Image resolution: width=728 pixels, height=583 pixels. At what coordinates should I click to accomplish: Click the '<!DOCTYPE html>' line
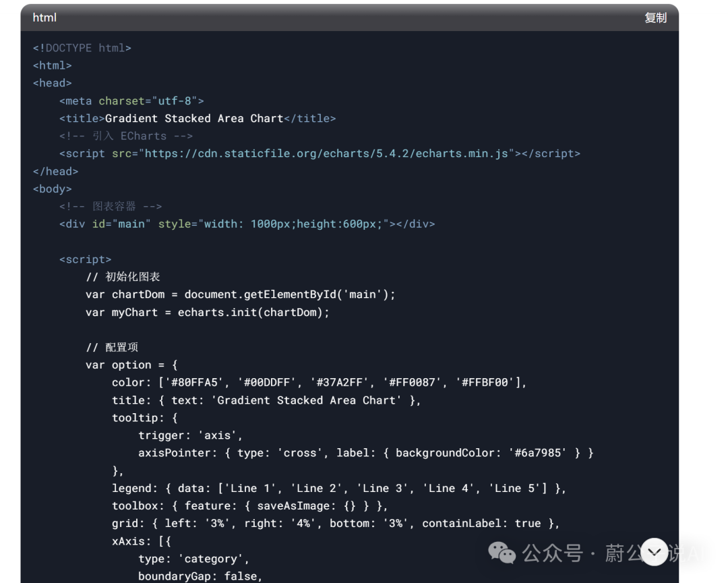[82, 48]
